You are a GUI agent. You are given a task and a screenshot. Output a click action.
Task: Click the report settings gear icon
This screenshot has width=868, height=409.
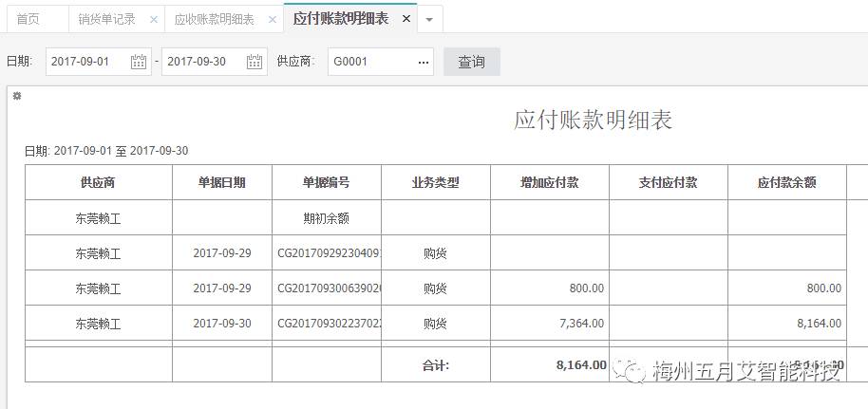tap(16, 96)
